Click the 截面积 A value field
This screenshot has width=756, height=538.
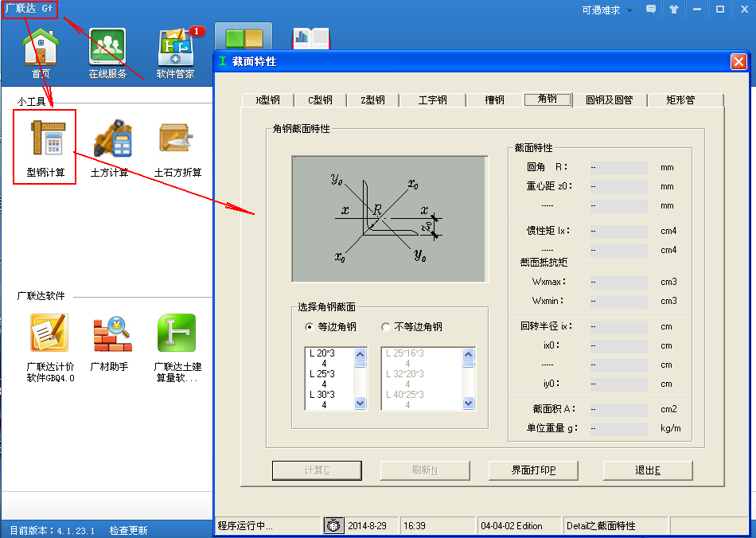[619, 409]
